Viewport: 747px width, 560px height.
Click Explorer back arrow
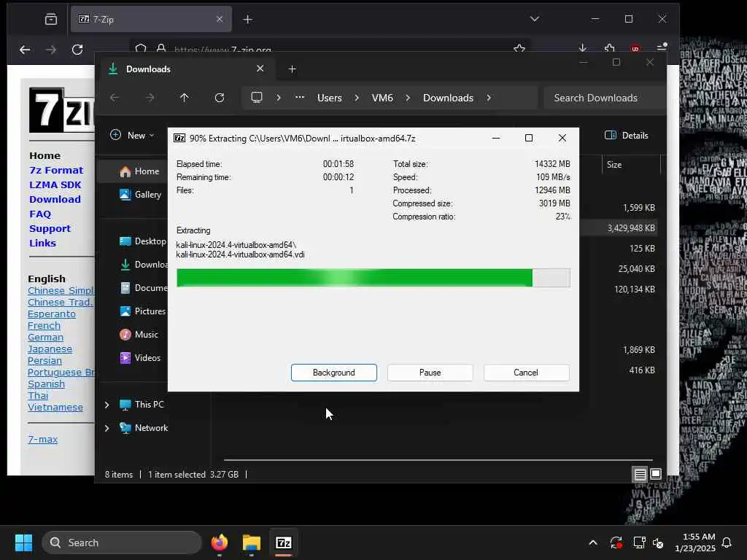click(x=115, y=98)
